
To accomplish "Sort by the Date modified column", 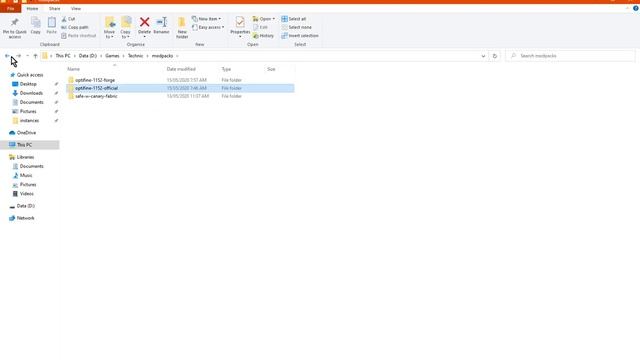I will coord(181,69).
